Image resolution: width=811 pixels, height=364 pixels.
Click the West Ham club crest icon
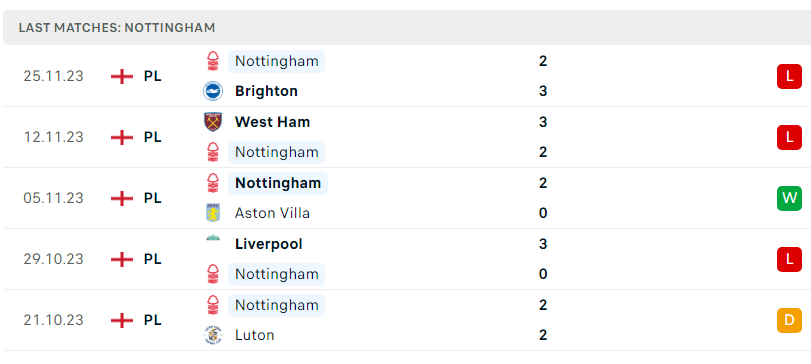pos(213,122)
